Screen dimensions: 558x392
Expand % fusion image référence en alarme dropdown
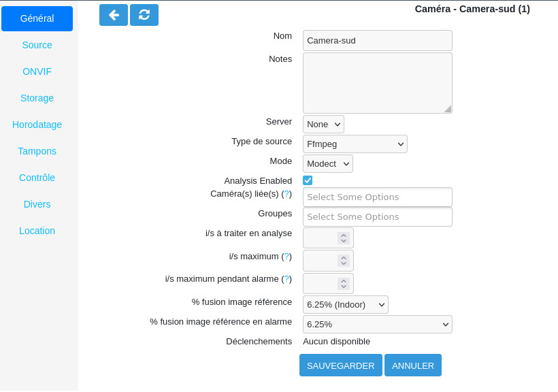point(378,325)
